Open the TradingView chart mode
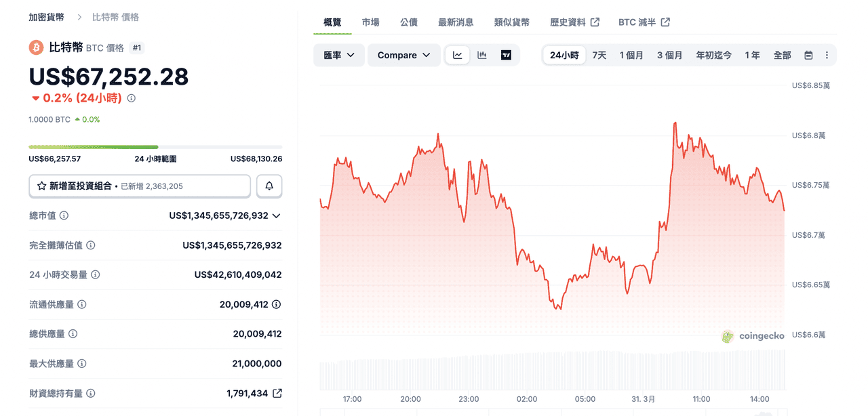Screen dimensions: 868x416 pyautogui.click(x=506, y=56)
